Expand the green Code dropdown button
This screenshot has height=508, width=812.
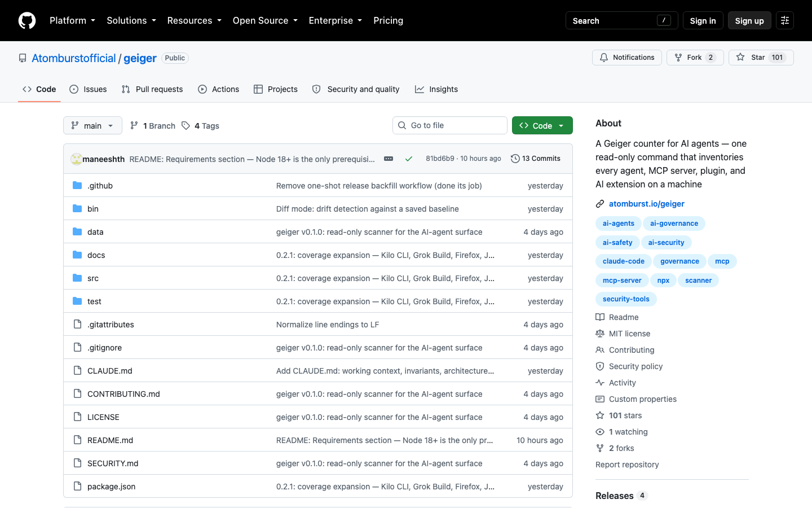(x=542, y=125)
